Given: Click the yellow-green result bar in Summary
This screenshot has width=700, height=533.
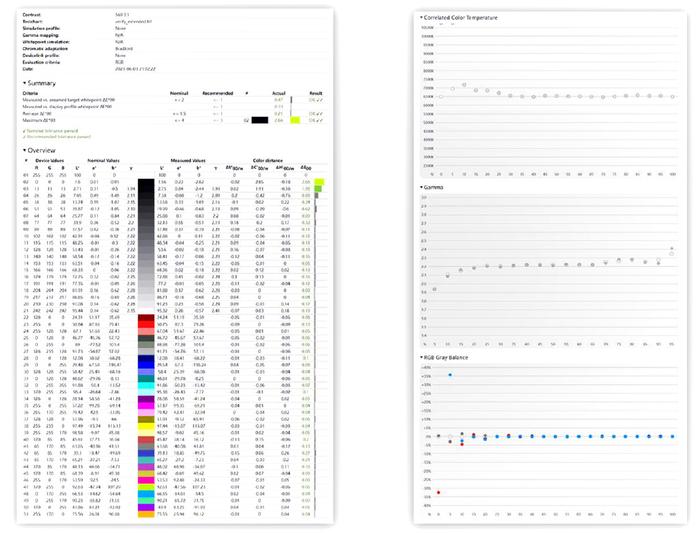Looking at the screenshot, I should point(295,120).
